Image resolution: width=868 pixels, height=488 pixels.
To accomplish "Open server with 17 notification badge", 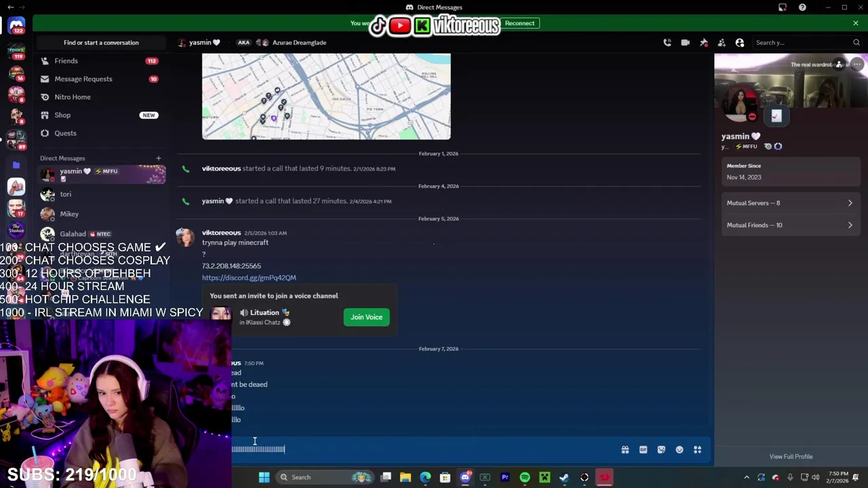I will pyautogui.click(x=16, y=208).
